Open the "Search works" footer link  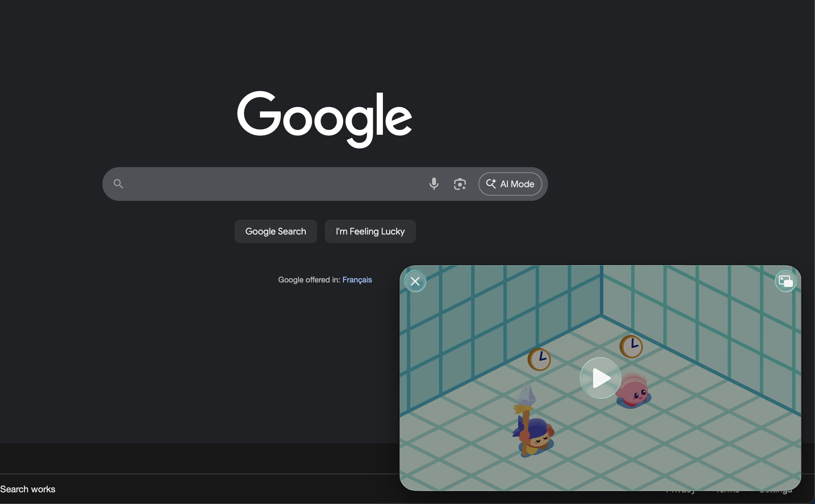coord(28,489)
